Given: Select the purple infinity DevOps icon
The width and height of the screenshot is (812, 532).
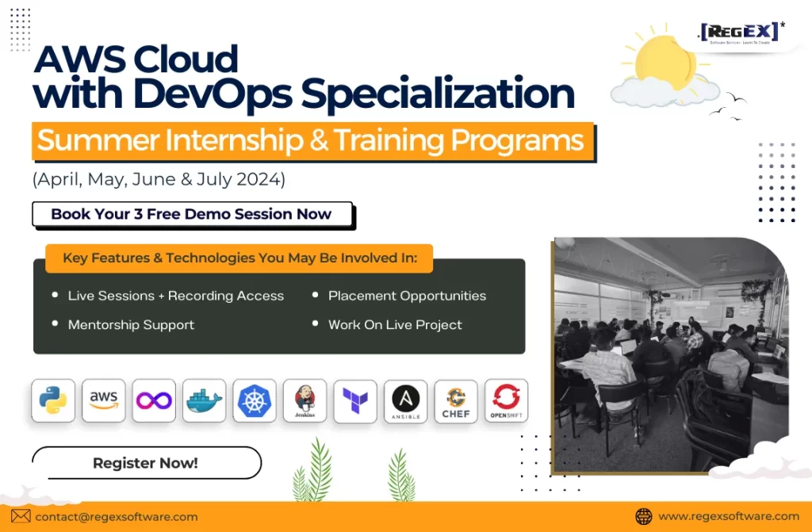Looking at the screenshot, I should pyautogui.click(x=154, y=400).
